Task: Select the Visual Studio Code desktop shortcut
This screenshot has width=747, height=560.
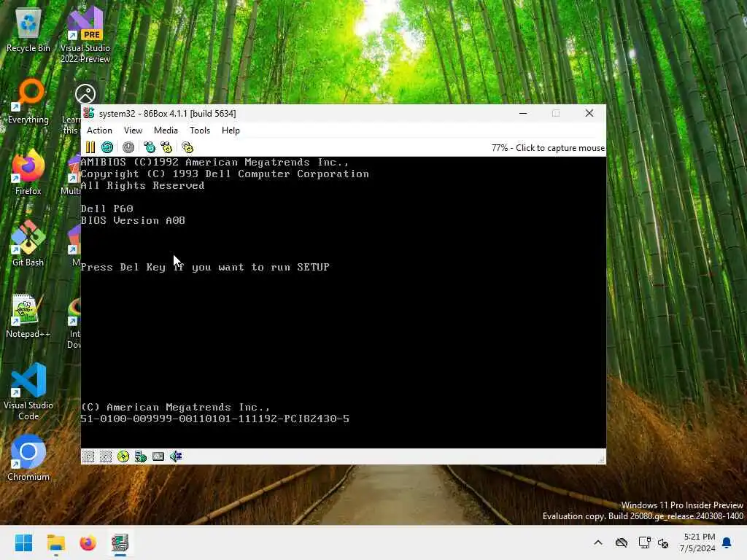Action: [28, 392]
